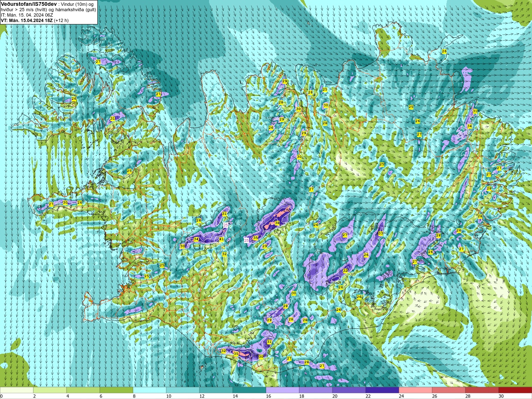The height and width of the screenshot is (399, 532).
Task: Select the "20" tick on the legend scale
Action: [x=335, y=396]
